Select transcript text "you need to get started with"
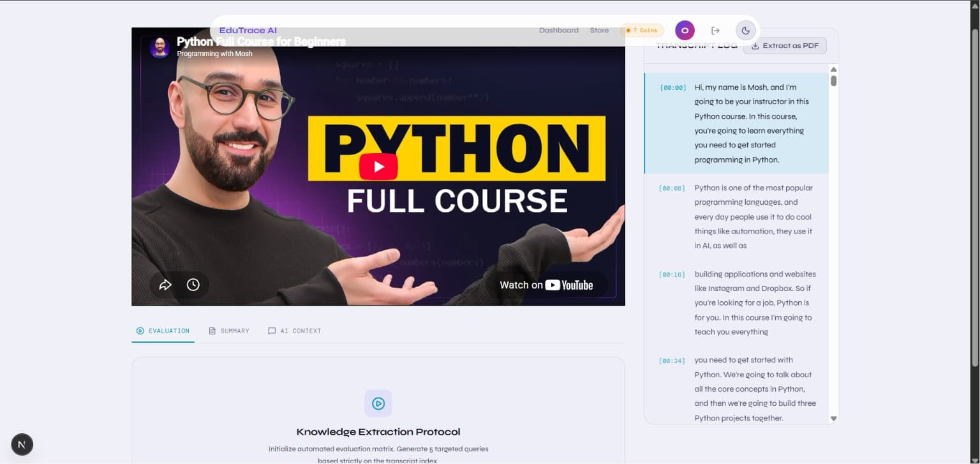980x464 pixels. pos(755,389)
